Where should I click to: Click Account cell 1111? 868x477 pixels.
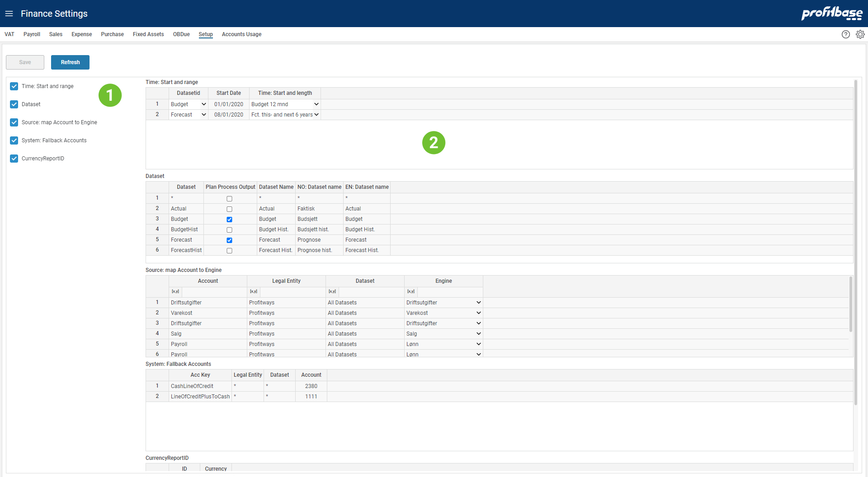[311, 397]
